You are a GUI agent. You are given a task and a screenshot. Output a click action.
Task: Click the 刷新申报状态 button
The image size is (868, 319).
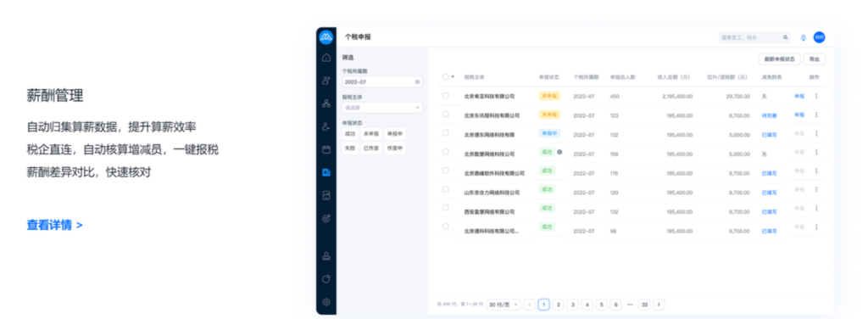point(780,59)
